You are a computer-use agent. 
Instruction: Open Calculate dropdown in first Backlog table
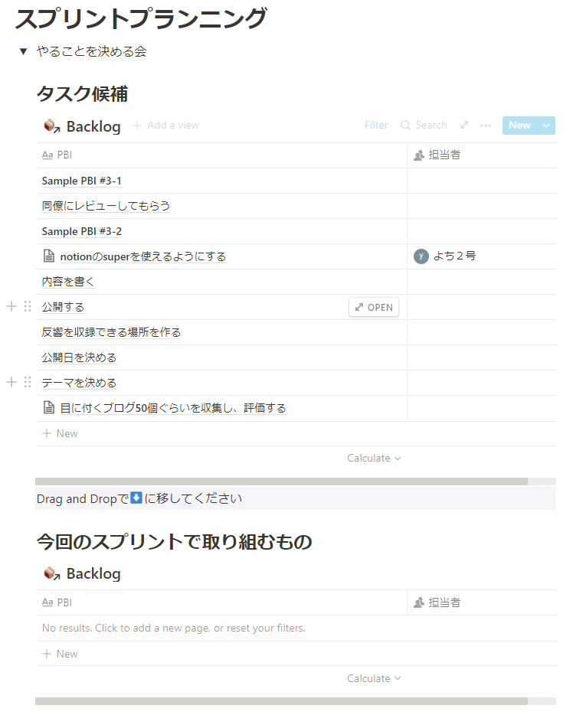click(x=374, y=459)
